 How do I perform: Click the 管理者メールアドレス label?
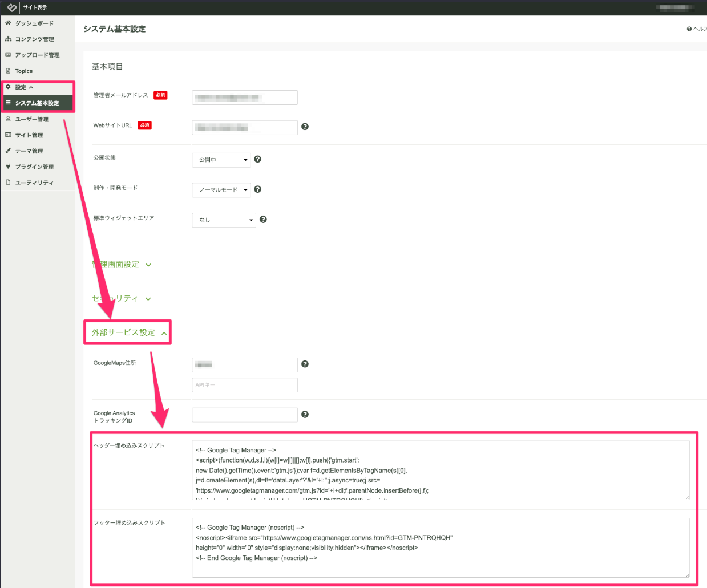tap(120, 95)
